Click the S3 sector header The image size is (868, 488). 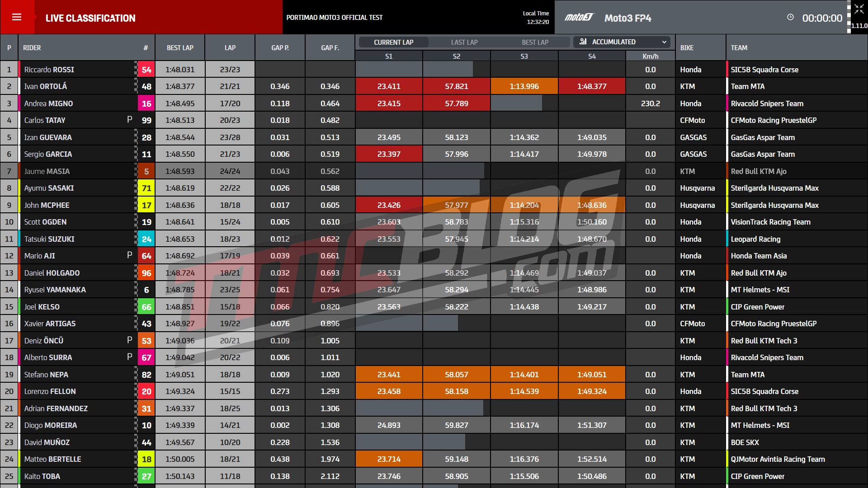[x=524, y=56]
